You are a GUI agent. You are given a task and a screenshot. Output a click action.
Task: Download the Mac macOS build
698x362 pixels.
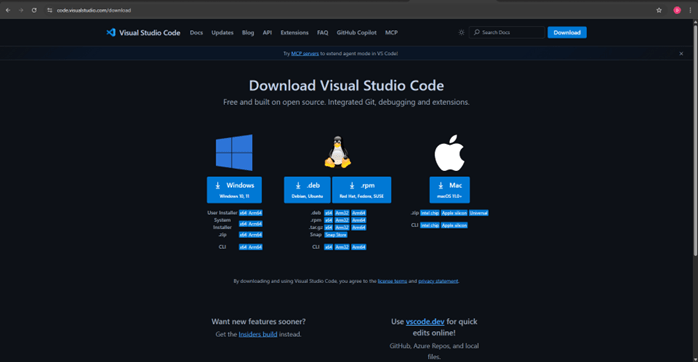click(x=449, y=190)
